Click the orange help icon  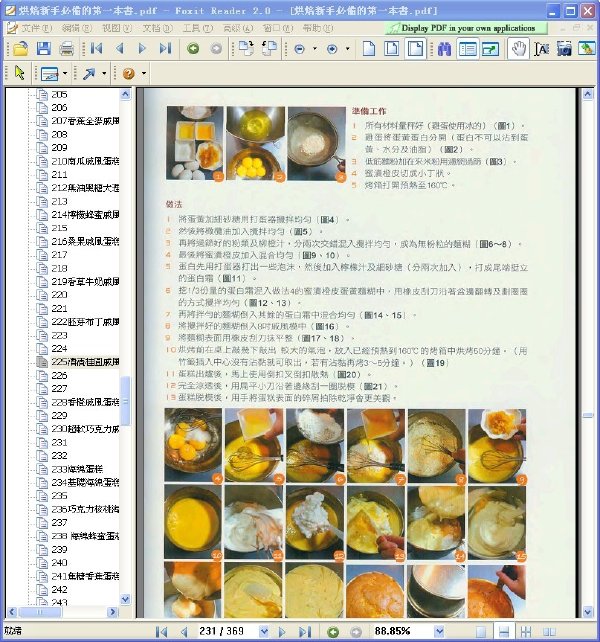point(129,74)
